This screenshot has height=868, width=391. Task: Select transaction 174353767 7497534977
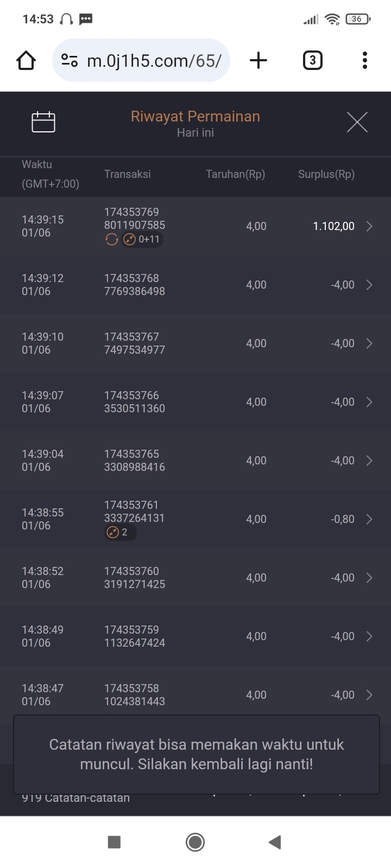point(135,343)
